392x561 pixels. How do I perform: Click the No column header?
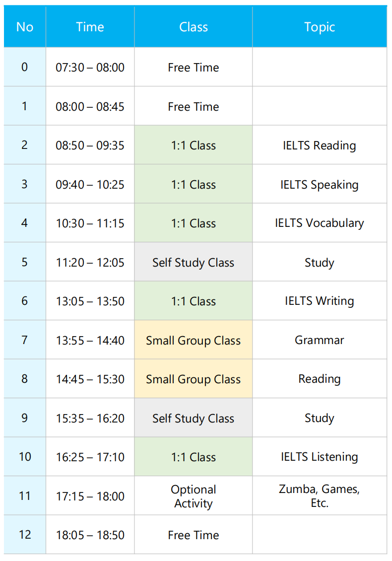[x=25, y=27]
